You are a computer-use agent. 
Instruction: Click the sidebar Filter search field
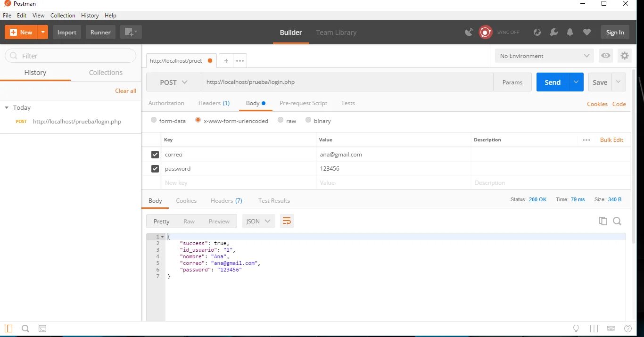click(71, 56)
